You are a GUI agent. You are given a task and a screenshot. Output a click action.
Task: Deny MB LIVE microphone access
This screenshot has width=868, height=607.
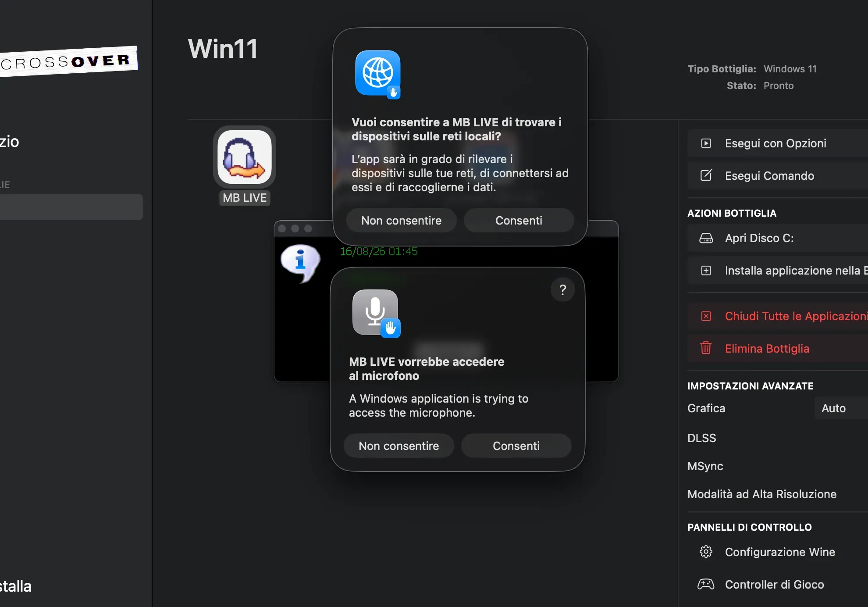(398, 446)
